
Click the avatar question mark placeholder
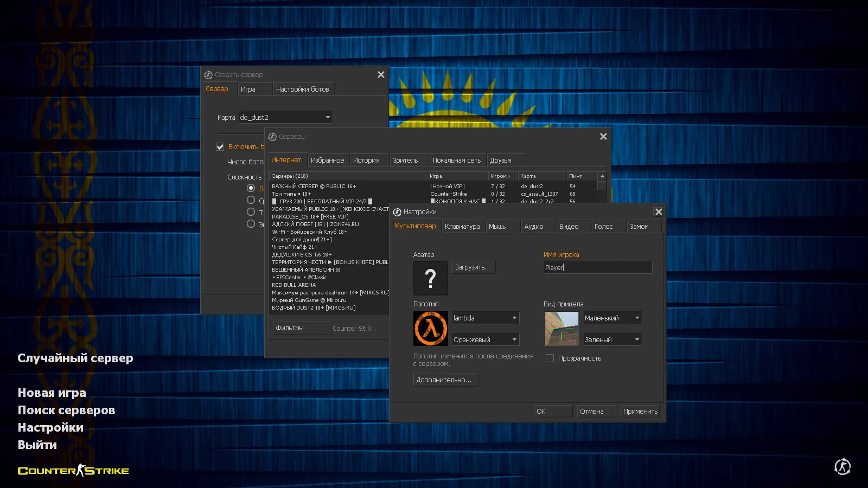430,278
